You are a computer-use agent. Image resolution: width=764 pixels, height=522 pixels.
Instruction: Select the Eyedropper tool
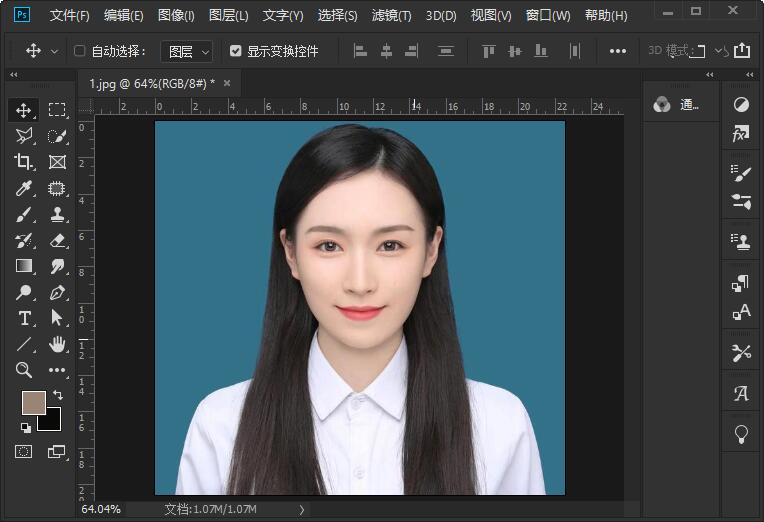[23, 188]
